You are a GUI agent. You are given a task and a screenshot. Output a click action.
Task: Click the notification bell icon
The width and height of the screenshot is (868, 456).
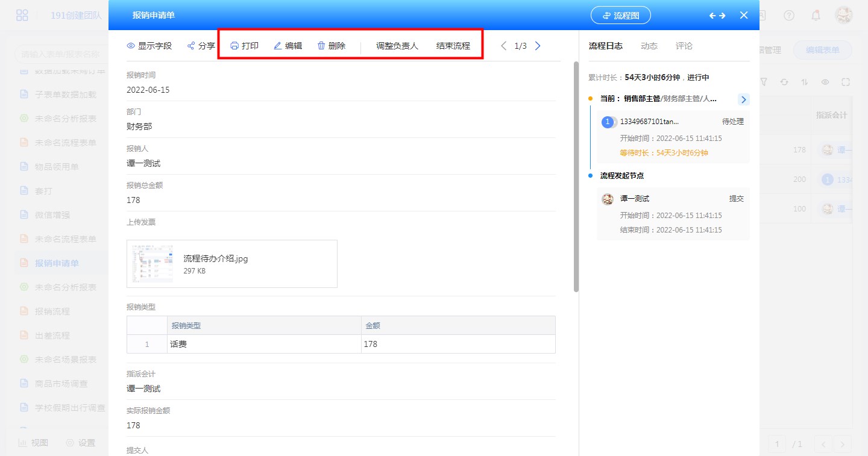(816, 16)
